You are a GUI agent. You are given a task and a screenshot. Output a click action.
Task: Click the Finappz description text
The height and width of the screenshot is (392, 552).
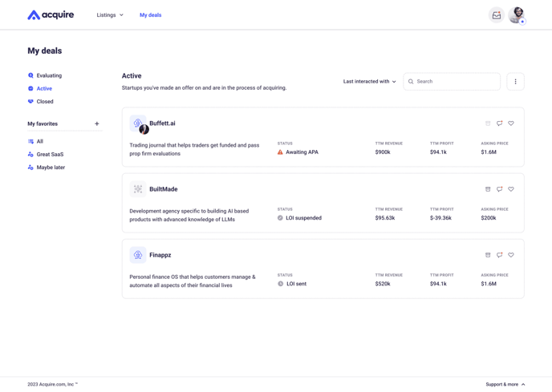[193, 281]
